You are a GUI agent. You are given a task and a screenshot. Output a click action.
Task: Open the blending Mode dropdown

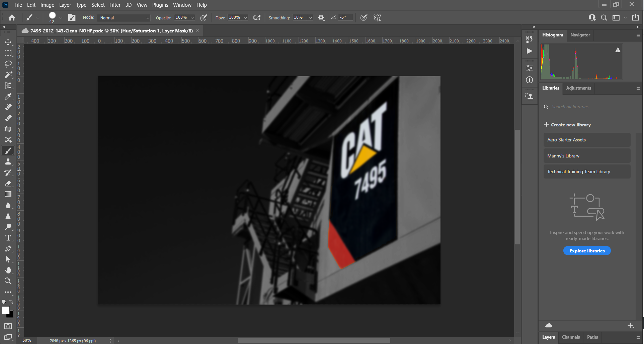click(124, 18)
